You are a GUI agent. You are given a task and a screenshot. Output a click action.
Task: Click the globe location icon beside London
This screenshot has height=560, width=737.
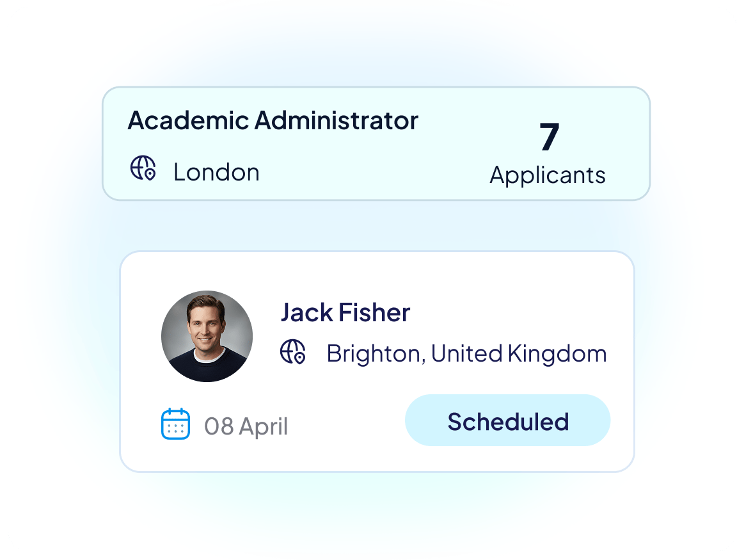click(x=143, y=169)
